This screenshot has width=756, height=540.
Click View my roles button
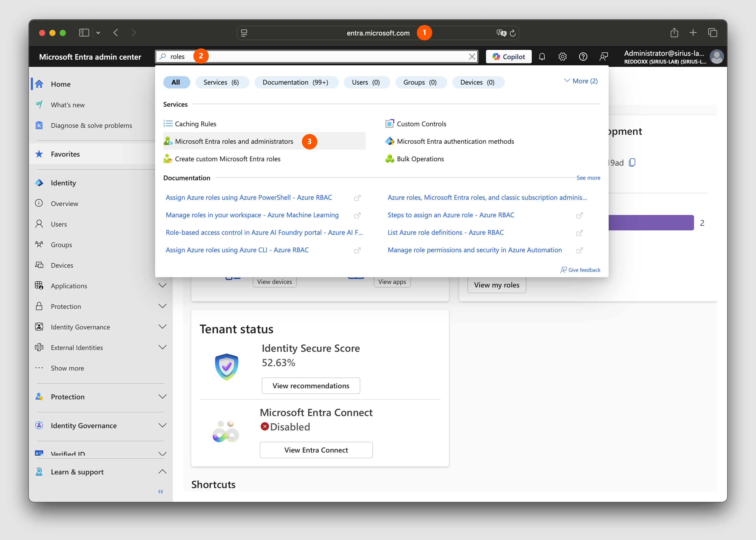496,285
